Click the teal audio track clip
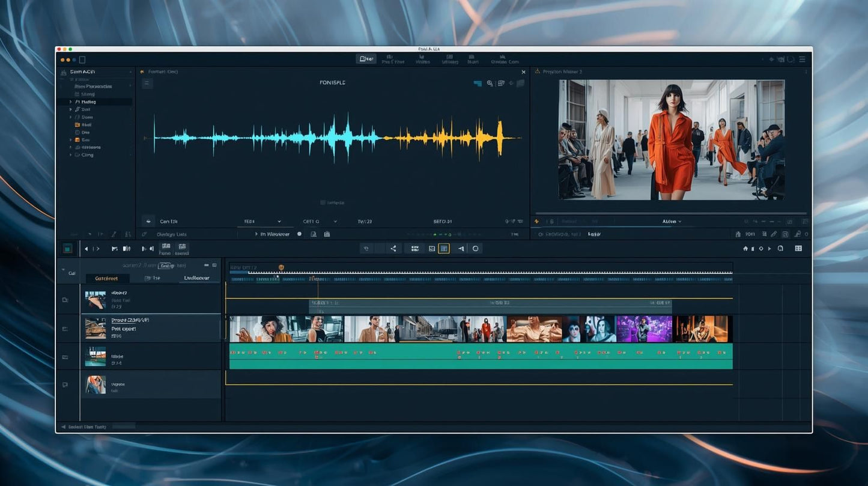 [481, 356]
